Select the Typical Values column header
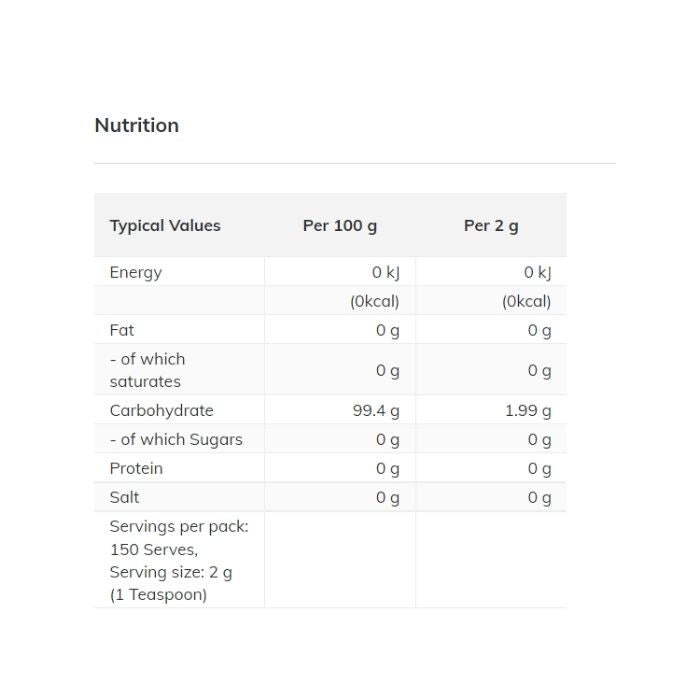Screen dimensions: 700x700 point(165,225)
